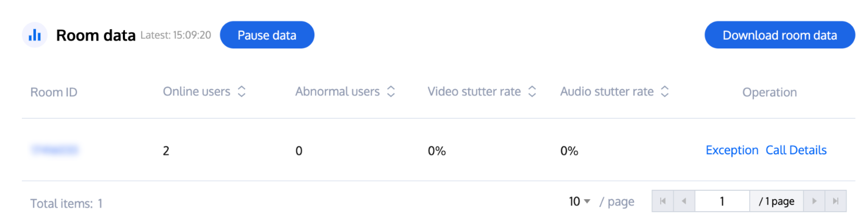The height and width of the screenshot is (219, 868).
Task: Go to next page arrow
Action: click(x=814, y=201)
